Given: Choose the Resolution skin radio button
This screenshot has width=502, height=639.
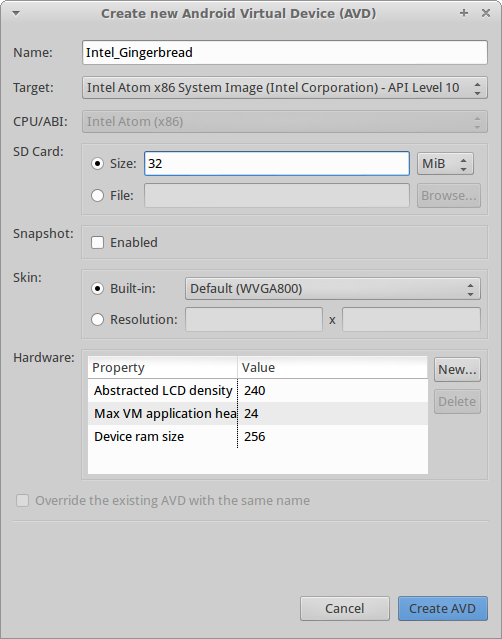Looking at the screenshot, I should click(x=97, y=320).
